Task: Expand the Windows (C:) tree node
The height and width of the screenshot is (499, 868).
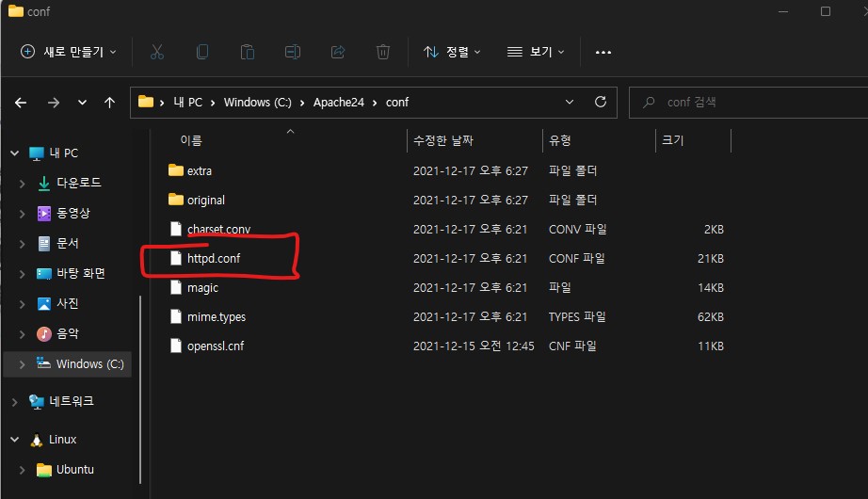Action: tap(23, 364)
